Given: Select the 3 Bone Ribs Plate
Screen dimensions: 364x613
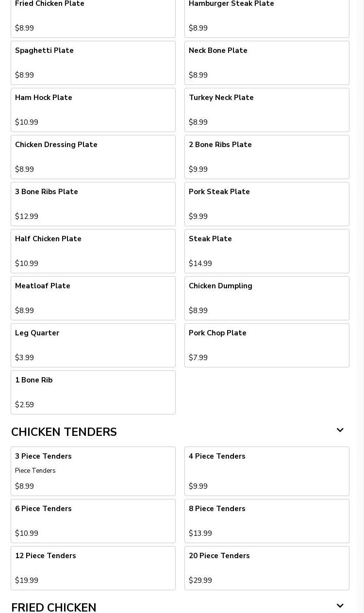Looking at the screenshot, I should point(93,204).
